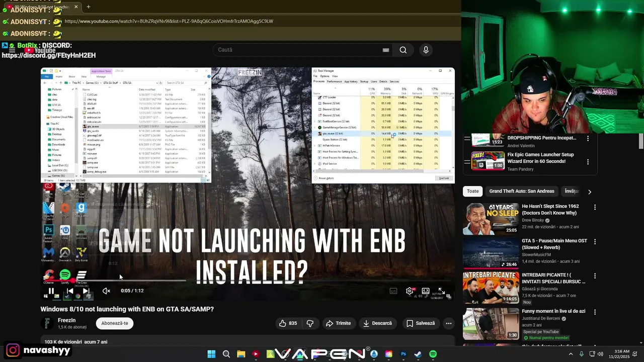
Task: Show hidden system tray icons
Action: click(571, 354)
